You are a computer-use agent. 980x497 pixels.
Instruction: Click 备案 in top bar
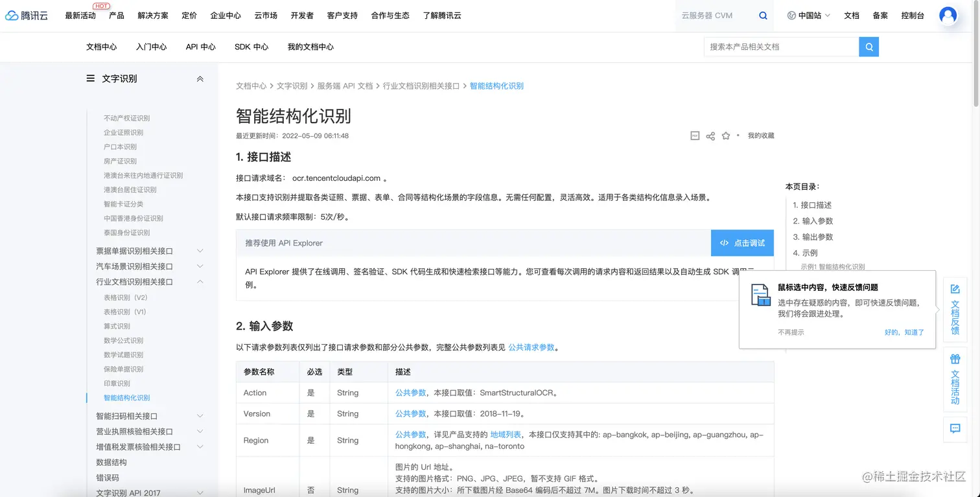[x=880, y=16]
